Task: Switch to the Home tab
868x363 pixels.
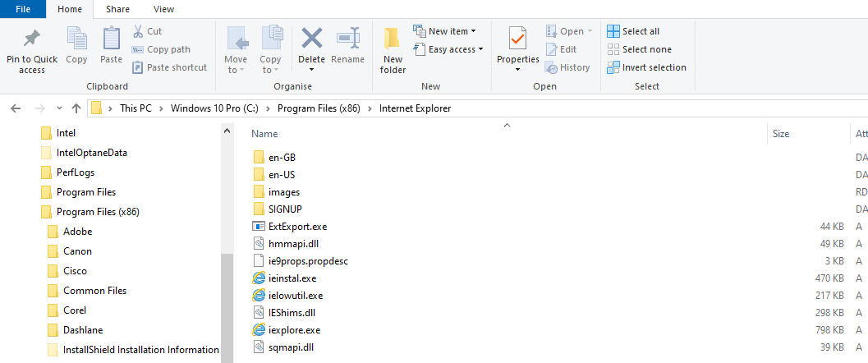Action: pyautogui.click(x=70, y=9)
